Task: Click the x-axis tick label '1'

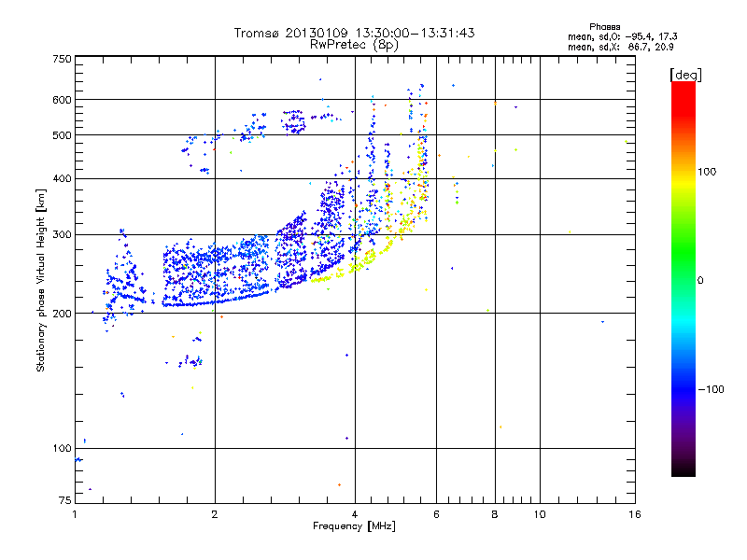Action: (75, 514)
